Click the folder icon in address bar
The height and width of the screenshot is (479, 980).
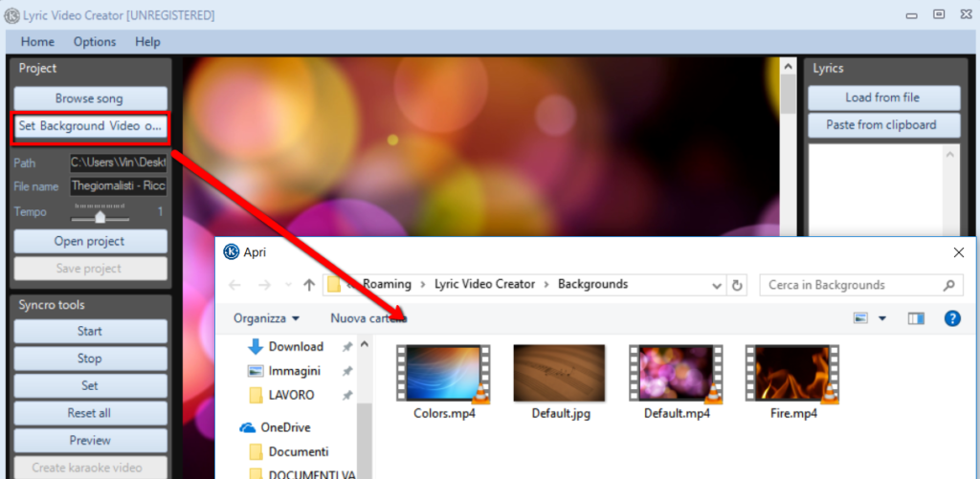(334, 285)
